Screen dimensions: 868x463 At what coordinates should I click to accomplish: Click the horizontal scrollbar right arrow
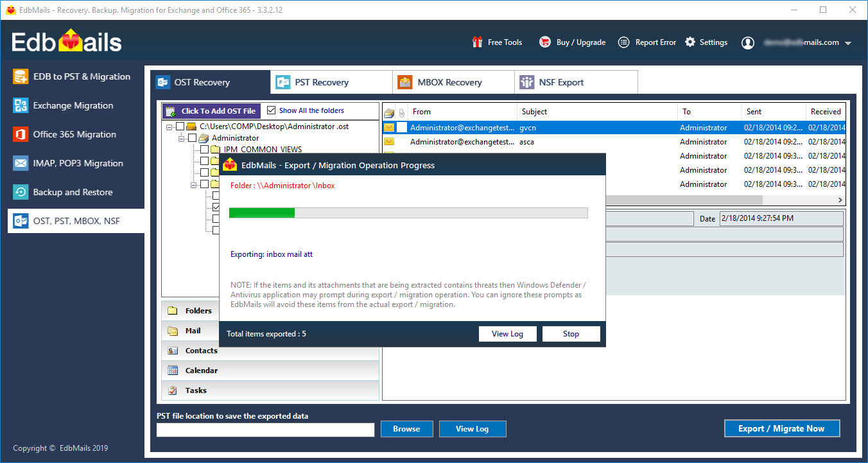[x=840, y=200]
